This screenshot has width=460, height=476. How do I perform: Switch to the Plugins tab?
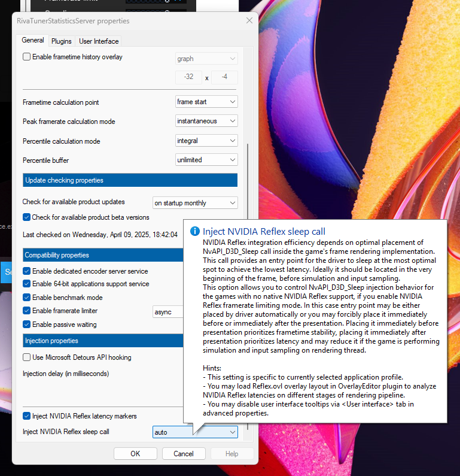(x=61, y=41)
